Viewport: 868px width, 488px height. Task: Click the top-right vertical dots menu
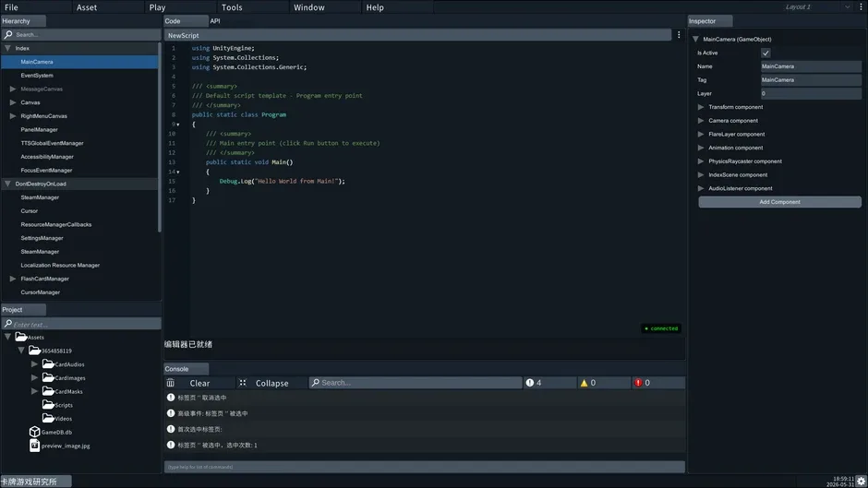[861, 7]
